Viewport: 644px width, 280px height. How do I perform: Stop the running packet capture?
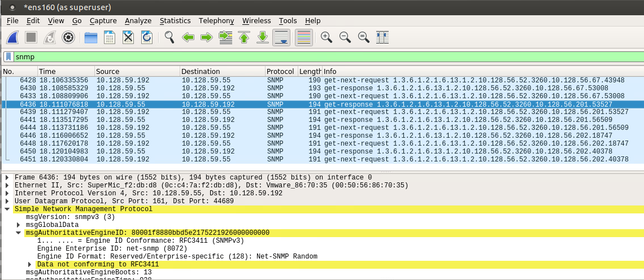tap(31, 37)
